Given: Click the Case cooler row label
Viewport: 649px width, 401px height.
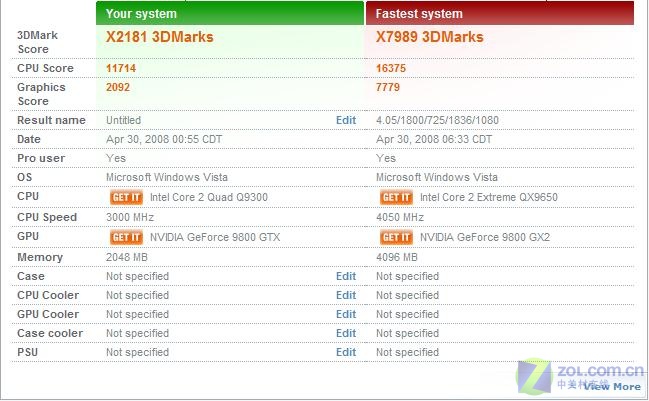Looking at the screenshot, I should (50, 334).
